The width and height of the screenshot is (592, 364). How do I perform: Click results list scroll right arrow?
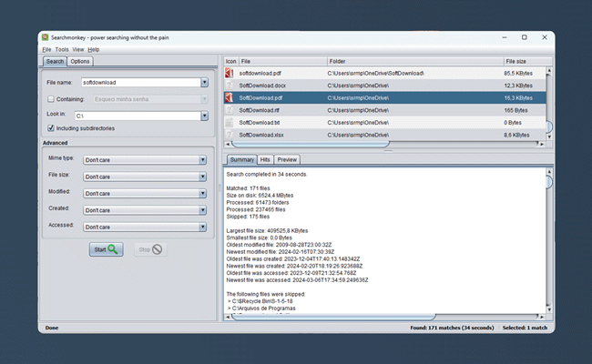[542, 144]
